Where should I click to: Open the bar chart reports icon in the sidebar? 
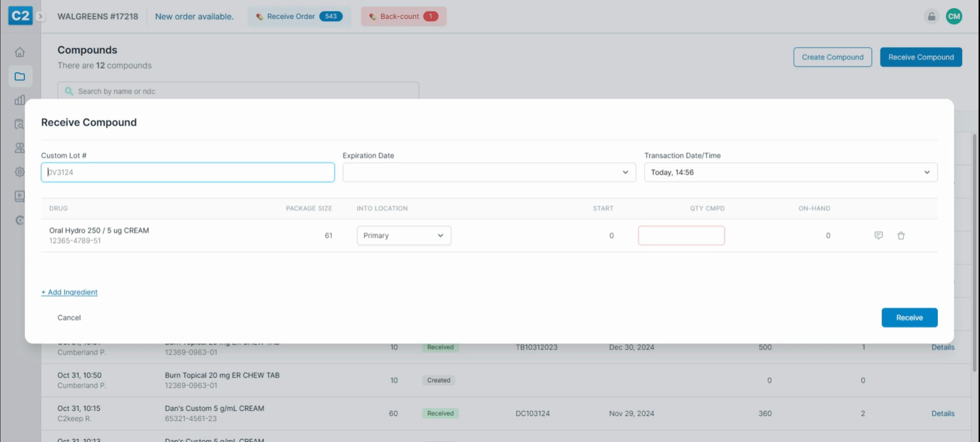pos(20,100)
